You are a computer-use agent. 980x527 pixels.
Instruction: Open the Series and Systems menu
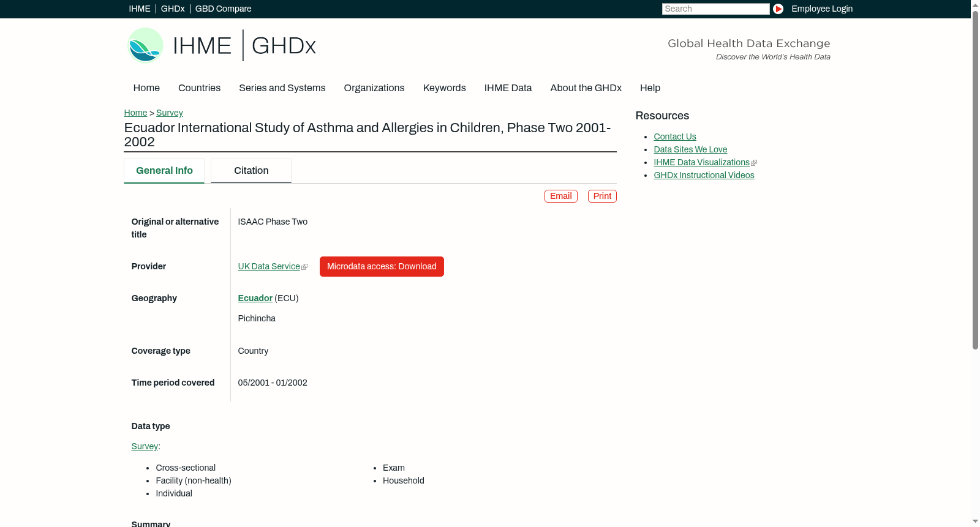coord(282,88)
